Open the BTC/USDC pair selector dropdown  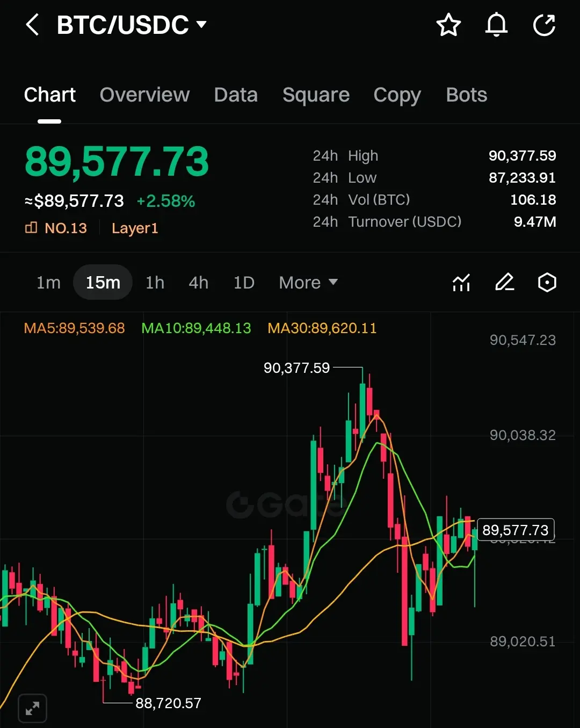[132, 25]
